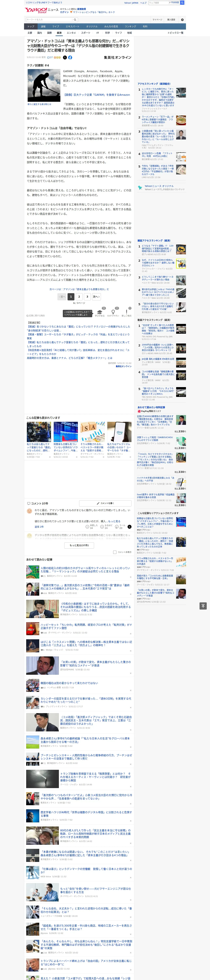Screen dimensions: 210x980
Task: Share article on X (Twitter)
Action: click(x=64, y=57)
